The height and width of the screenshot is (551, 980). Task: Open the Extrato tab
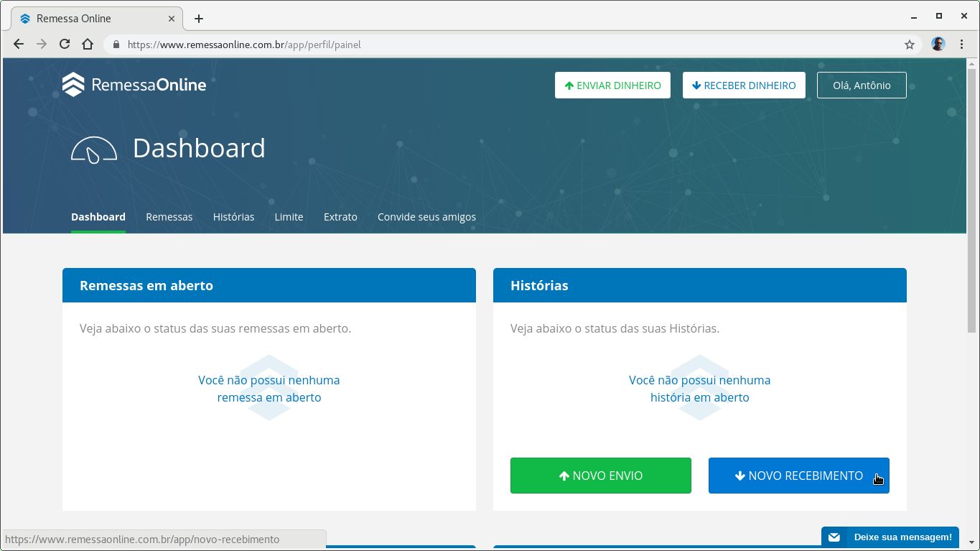[x=340, y=217]
